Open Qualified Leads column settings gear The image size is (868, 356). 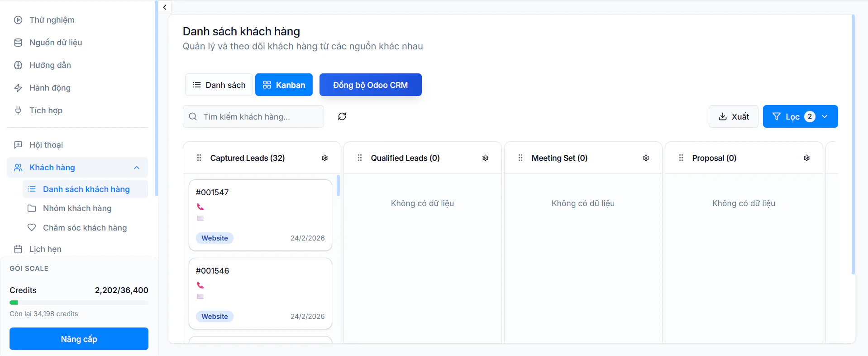[485, 158]
